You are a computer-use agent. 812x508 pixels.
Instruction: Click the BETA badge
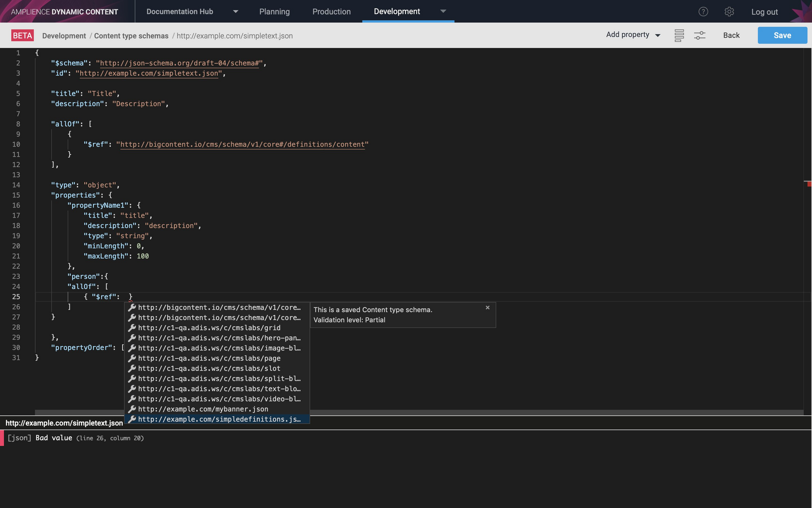(22, 35)
